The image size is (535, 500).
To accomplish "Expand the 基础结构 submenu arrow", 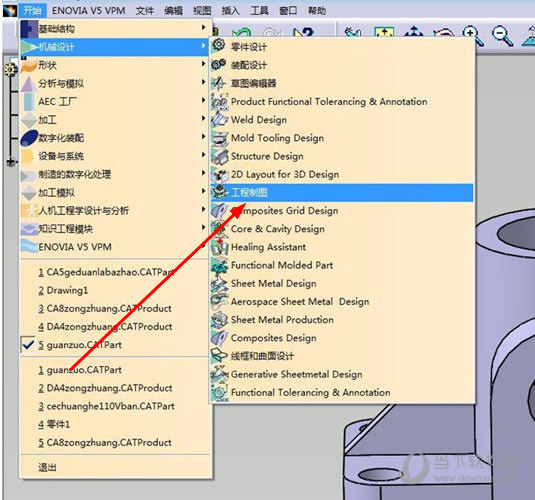I will [x=203, y=27].
